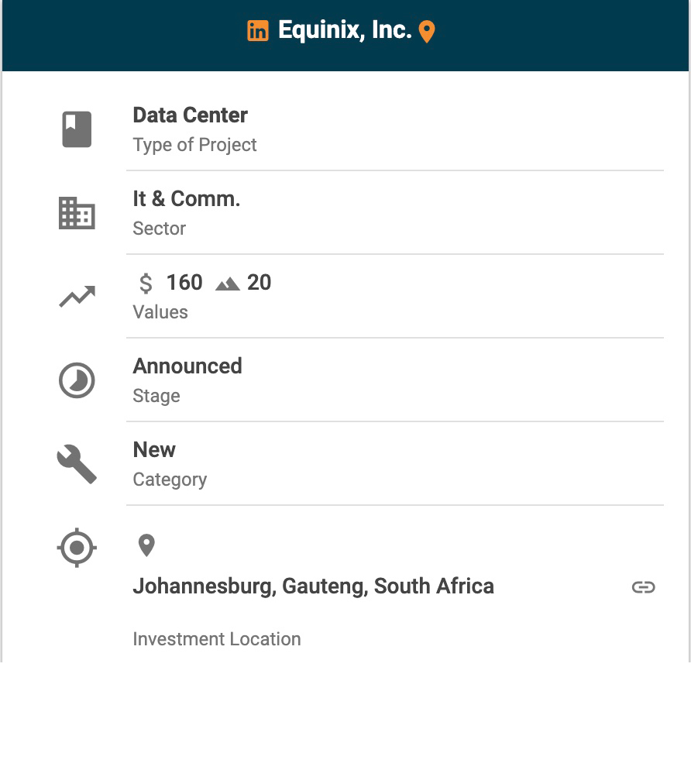691x784 pixels.
Task: Click the wrench Category icon
Action: pyautogui.click(x=77, y=464)
